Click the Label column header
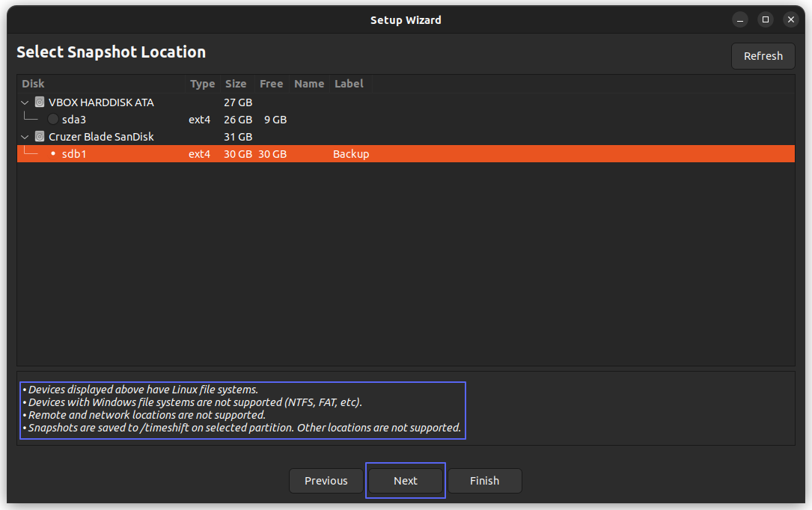This screenshot has height=510, width=812. [x=348, y=83]
